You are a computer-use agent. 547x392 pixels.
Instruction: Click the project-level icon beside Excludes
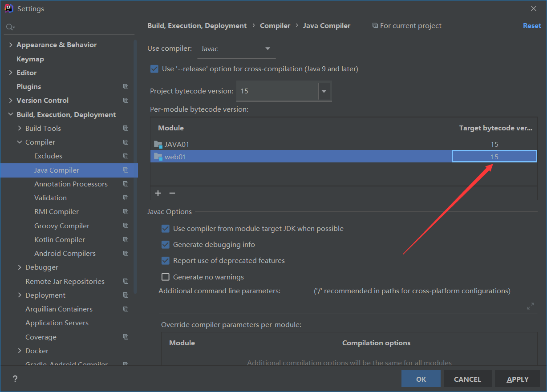(x=126, y=156)
